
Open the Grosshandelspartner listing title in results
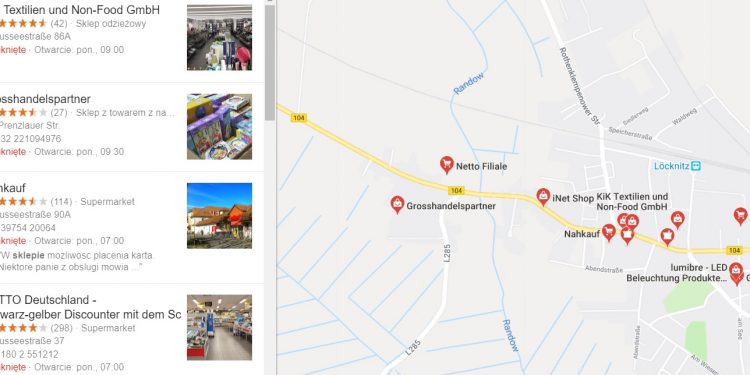coord(45,99)
